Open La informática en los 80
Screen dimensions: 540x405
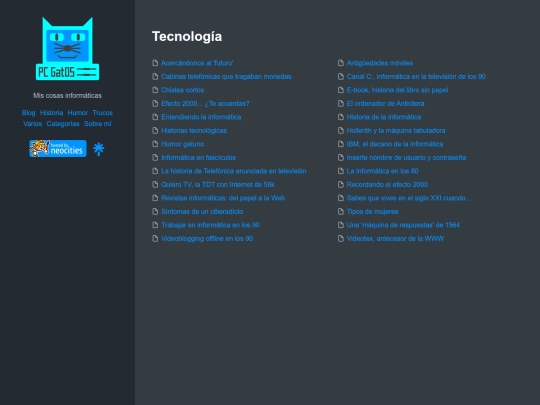382,171
